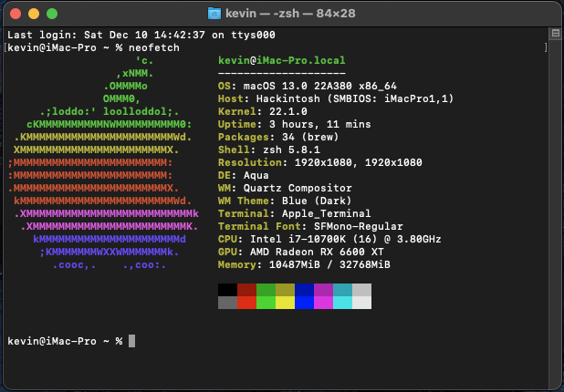Click the purple color block in top row
The width and height of the screenshot is (564, 392).
tap(323, 290)
